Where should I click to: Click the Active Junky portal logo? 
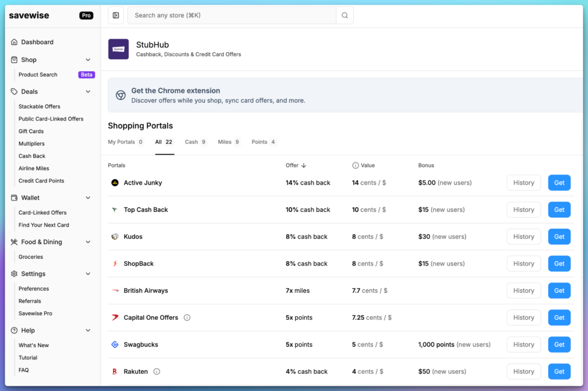pyautogui.click(x=115, y=183)
